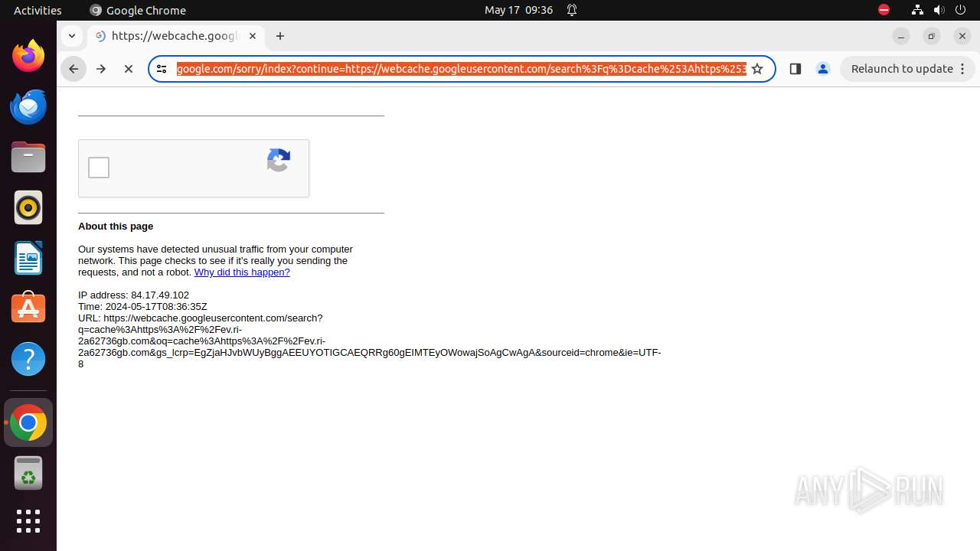The height and width of the screenshot is (551, 980).
Task: Open the Why did this happen? link
Action: pyautogui.click(x=242, y=272)
